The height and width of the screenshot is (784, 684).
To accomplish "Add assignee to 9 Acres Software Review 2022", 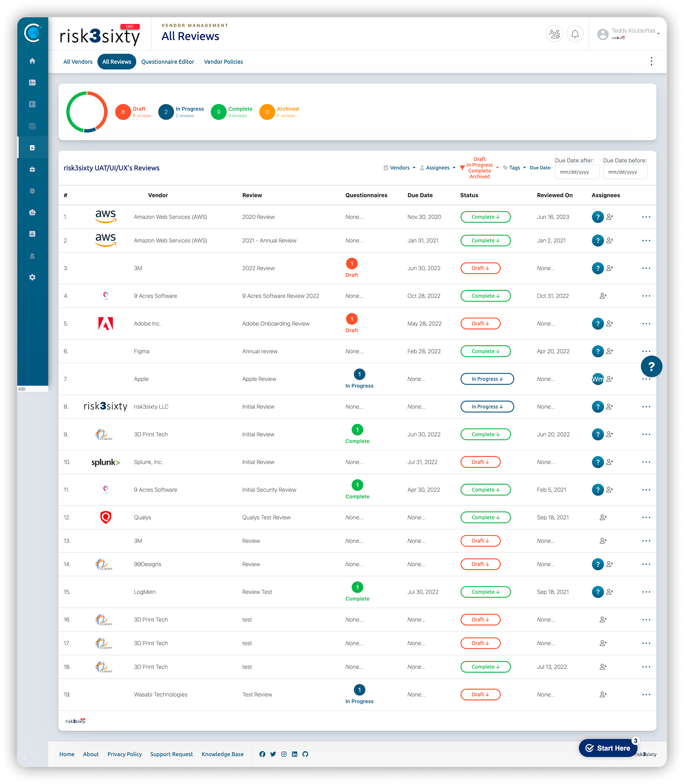I will pyautogui.click(x=603, y=296).
